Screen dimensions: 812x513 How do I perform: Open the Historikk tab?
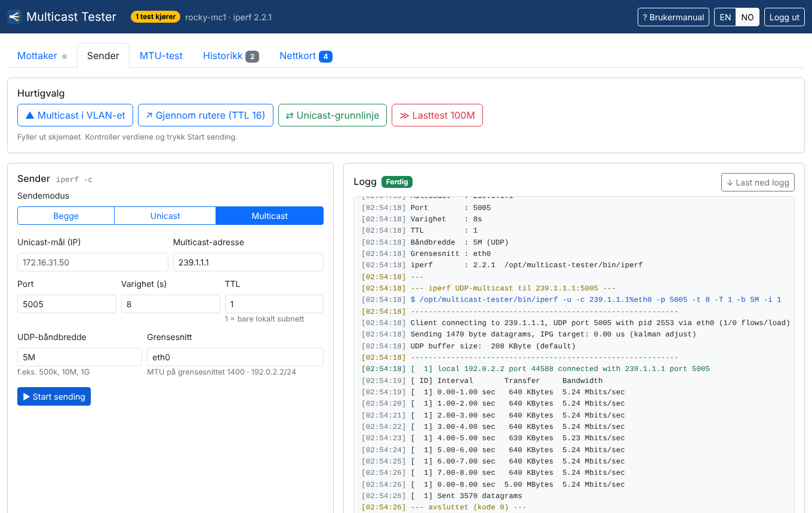click(231, 55)
